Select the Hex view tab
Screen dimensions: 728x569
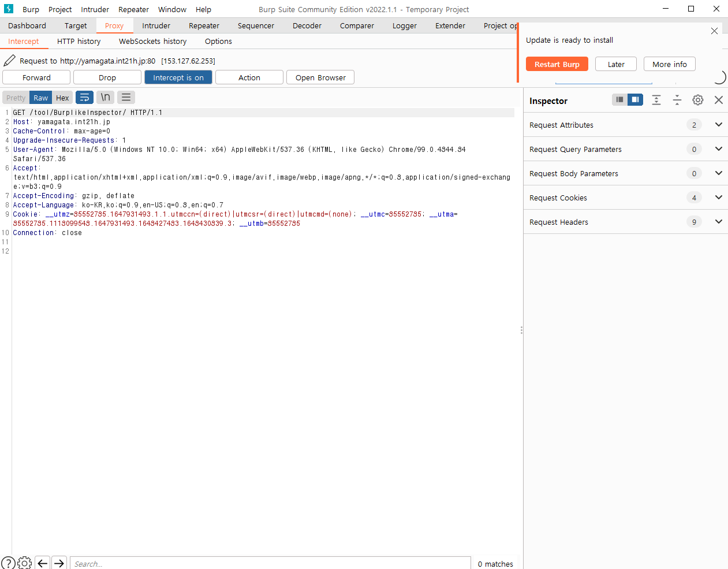coord(62,98)
